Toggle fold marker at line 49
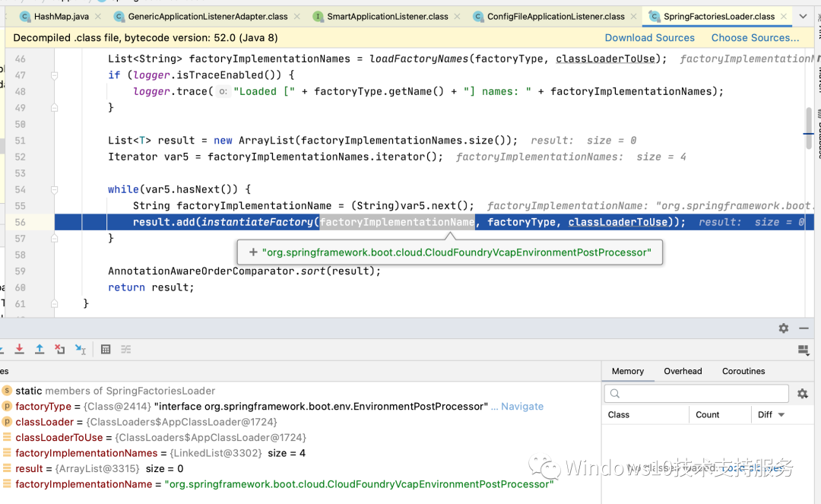821x504 pixels. pos(55,108)
